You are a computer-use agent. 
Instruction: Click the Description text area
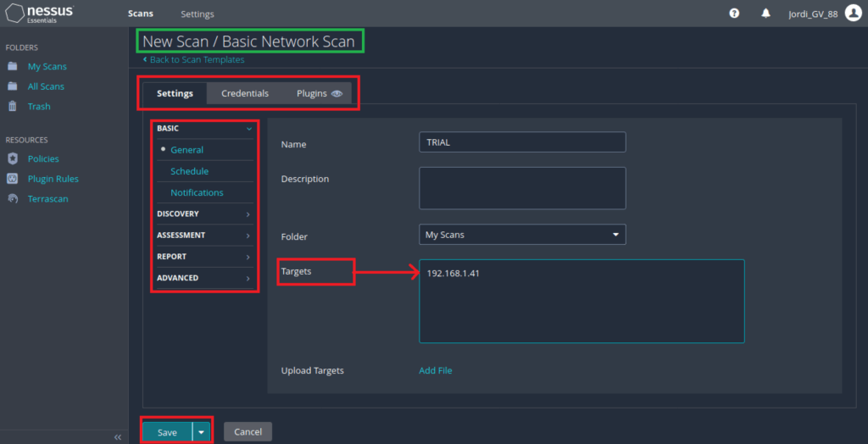pyautogui.click(x=522, y=188)
